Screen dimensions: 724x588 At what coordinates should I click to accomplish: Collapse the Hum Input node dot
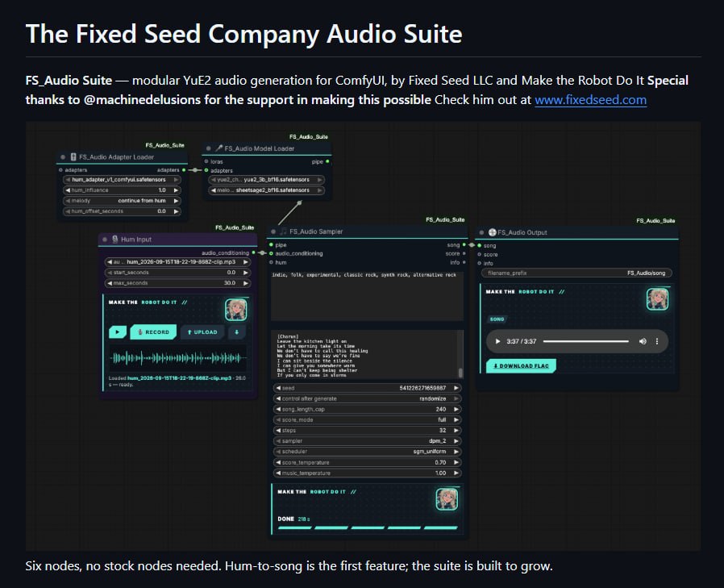click(x=105, y=240)
